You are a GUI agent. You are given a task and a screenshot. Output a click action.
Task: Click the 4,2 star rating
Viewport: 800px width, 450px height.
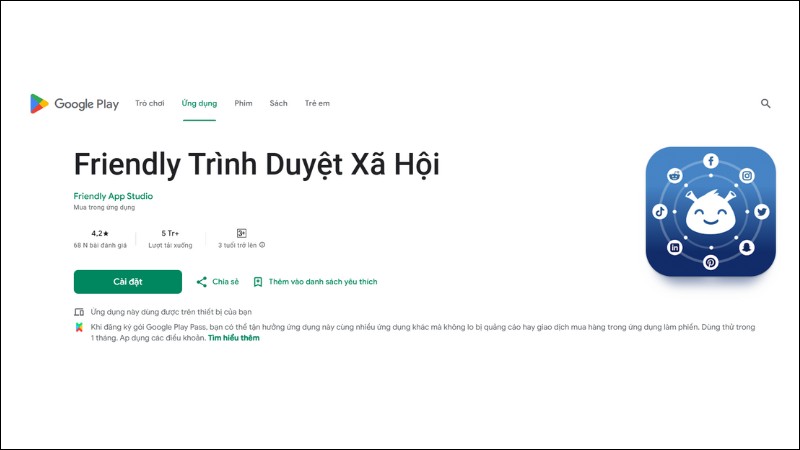[100, 233]
